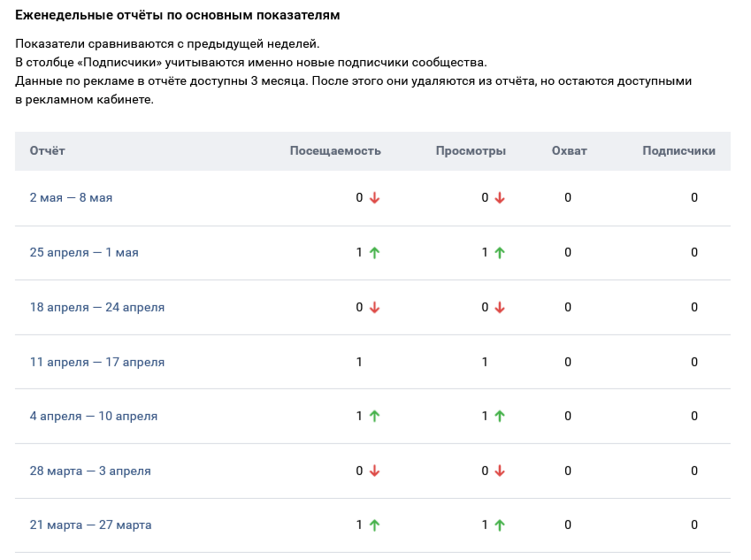Click the Отчёт column header
The width and height of the screenshot is (751, 560).
(x=48, y=151)
